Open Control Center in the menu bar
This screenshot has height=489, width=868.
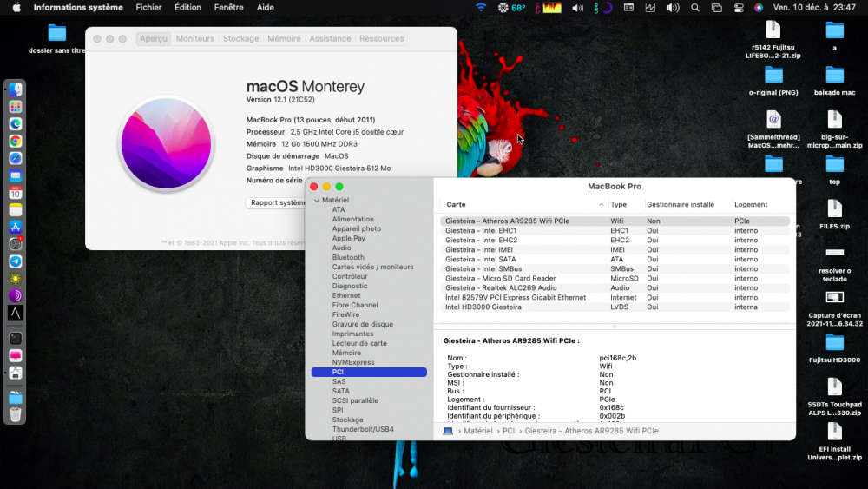tap(739, 7)
